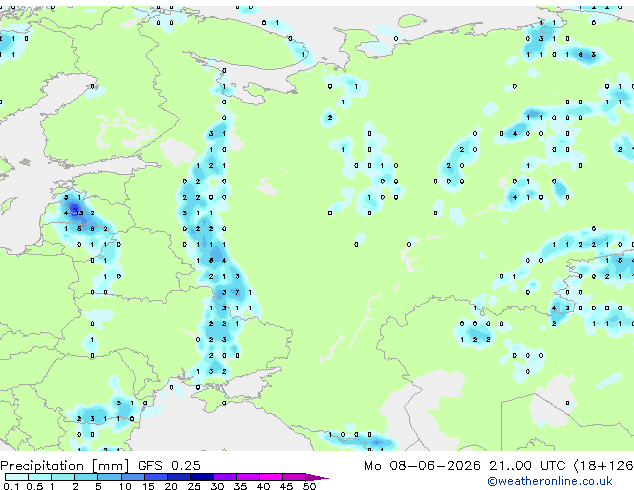634x490 pixels.
Task: Click the 'Precipitation [mm]' title text
Action: 64,466
